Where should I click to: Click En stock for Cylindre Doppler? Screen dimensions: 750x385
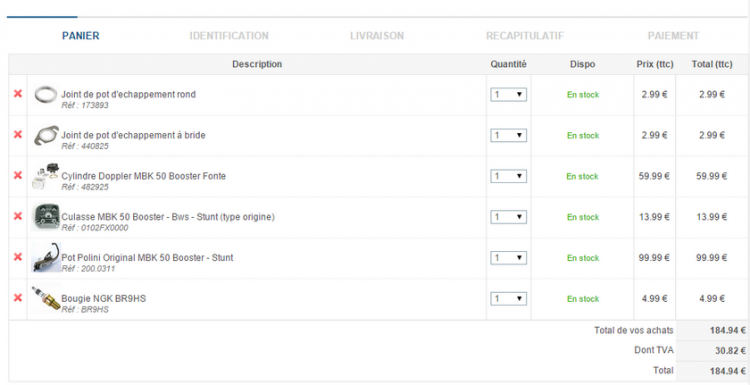click(583, 176)
